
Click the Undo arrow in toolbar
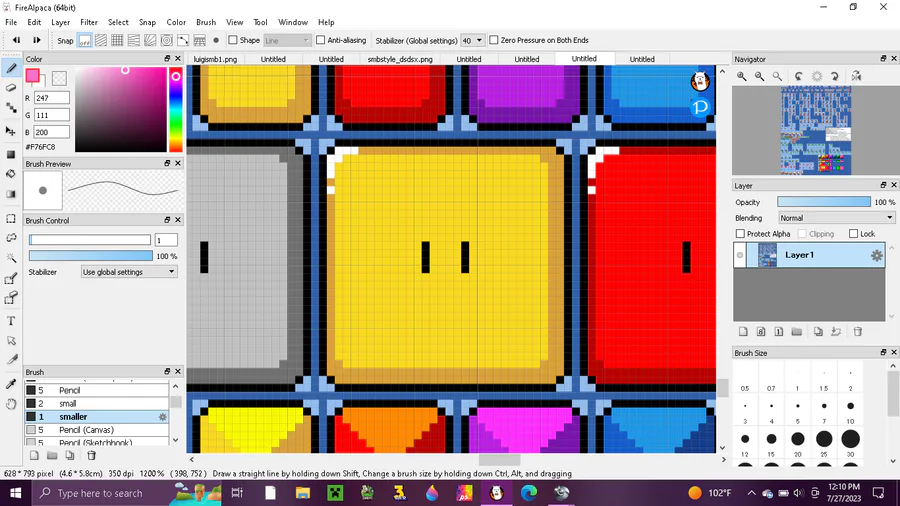[x=16, y=40]
